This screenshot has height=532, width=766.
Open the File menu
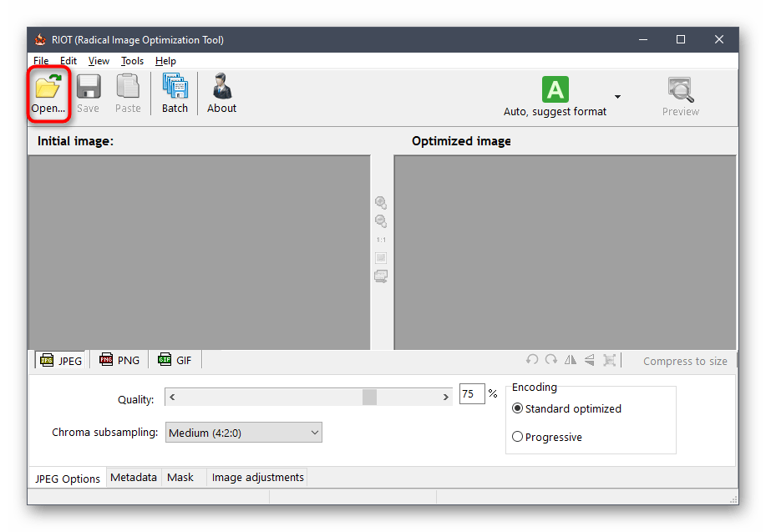tap(41, 61)
